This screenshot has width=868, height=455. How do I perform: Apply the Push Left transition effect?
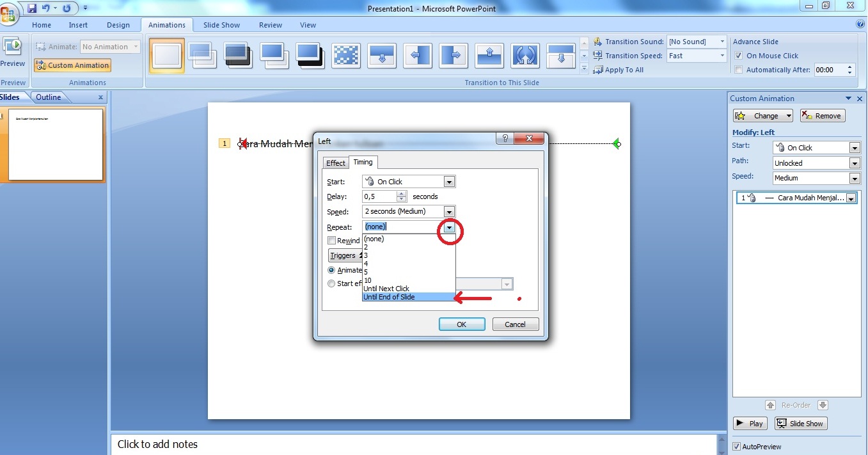point(418,56)
